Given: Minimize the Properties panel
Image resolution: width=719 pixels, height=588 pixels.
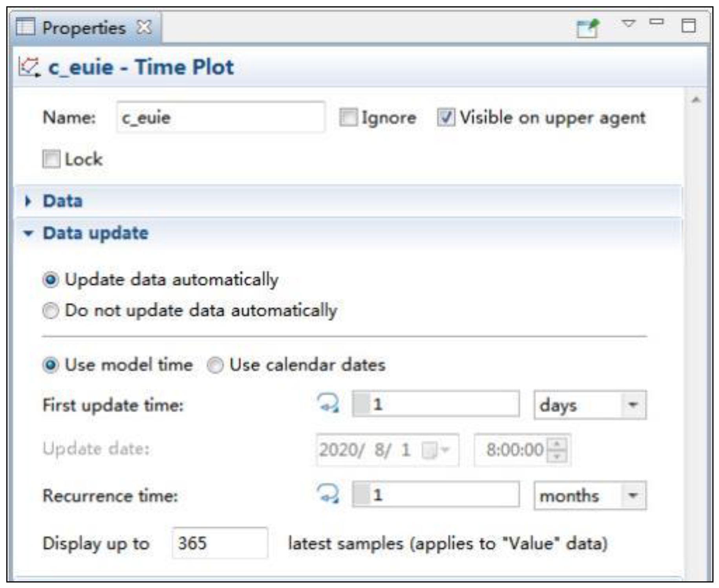Looking at the screenshot, I should click(656, 22).
